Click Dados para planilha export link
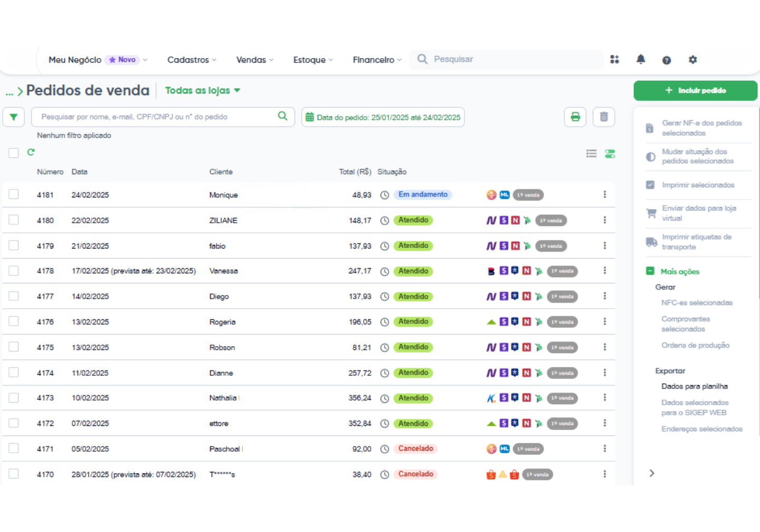This screenshot has height=532, width=760. click(694, 386)
